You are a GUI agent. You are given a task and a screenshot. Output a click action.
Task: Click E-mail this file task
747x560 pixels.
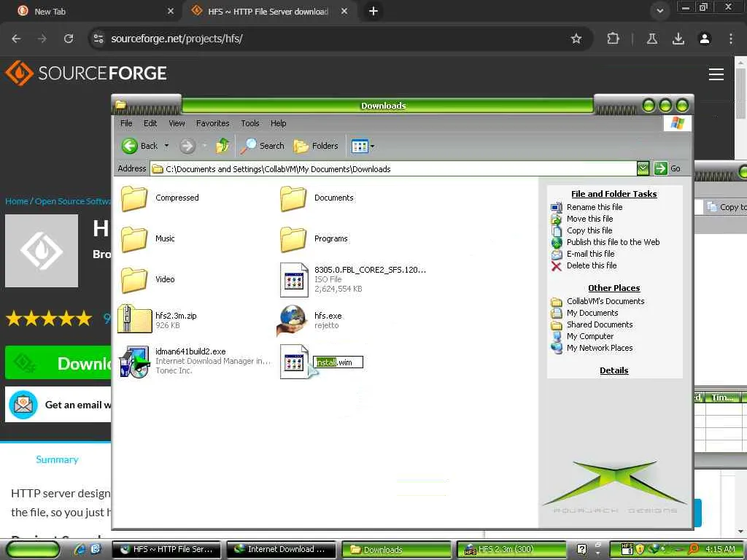tap(590, 254)
